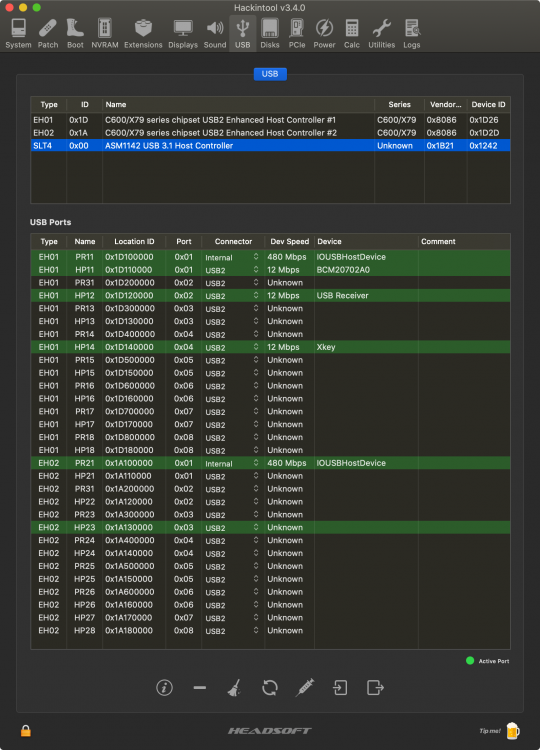Click port name PR25
Screen dimensions: 540x750
[85, 566]
